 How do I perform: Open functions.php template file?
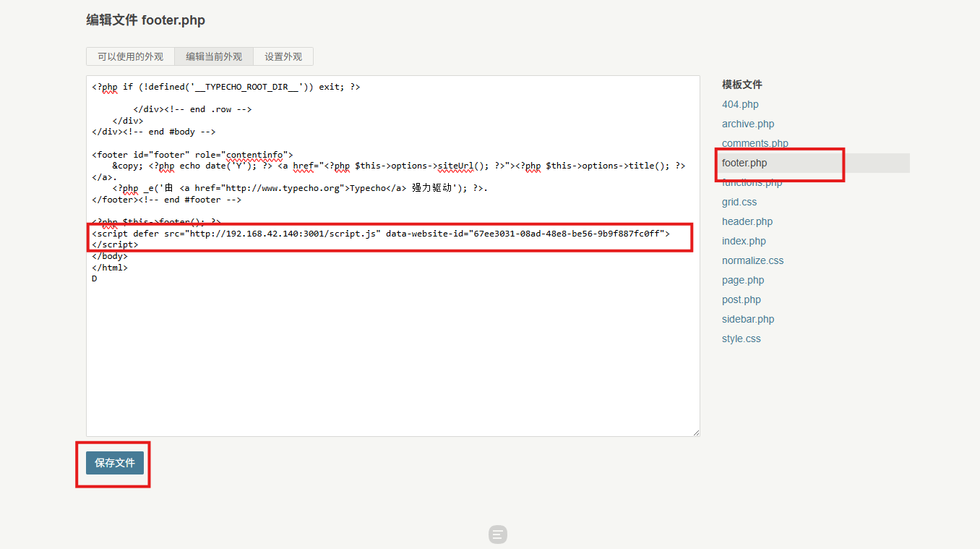[752, 182]
